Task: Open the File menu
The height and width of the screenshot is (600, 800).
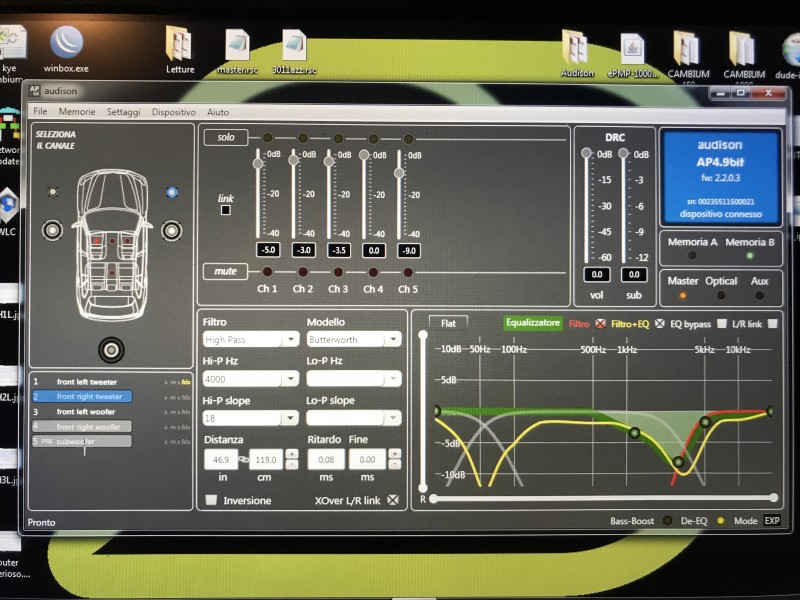Action: tap(40, 111)
